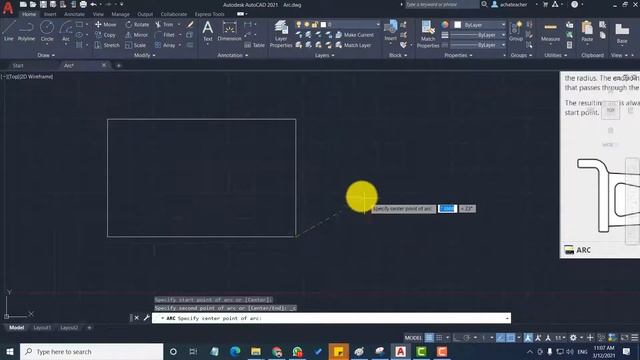Click the Undo arrow
Viewport: 640px width, 360px height.
click(93, 4)
